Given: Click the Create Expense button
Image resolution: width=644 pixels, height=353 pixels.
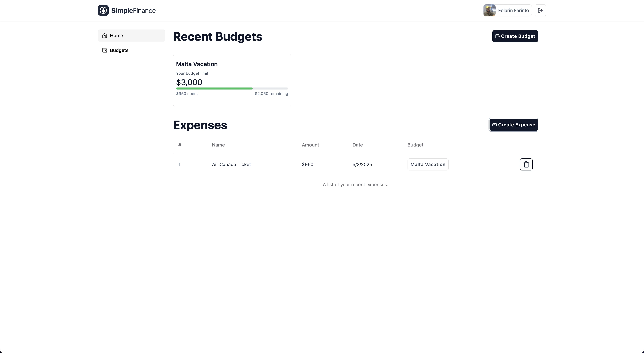Looking at the screenshot, I should tap(513, 125).
